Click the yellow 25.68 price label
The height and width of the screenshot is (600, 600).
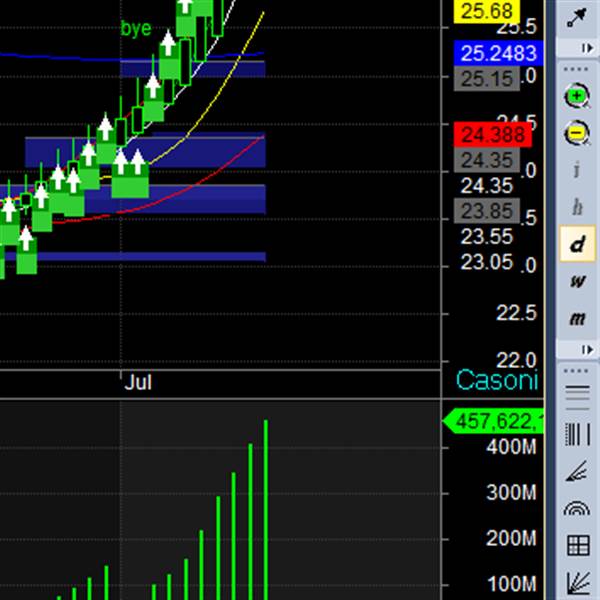click(x=486, y=11)
